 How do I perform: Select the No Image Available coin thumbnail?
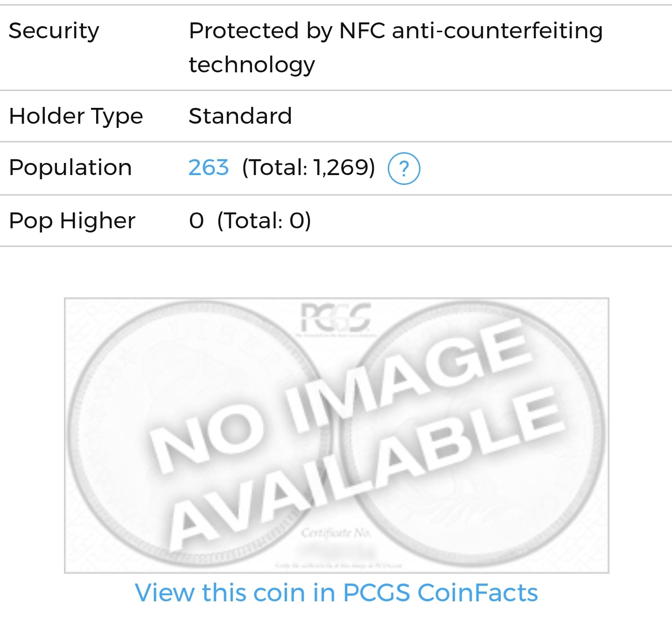tap(336, 435)
